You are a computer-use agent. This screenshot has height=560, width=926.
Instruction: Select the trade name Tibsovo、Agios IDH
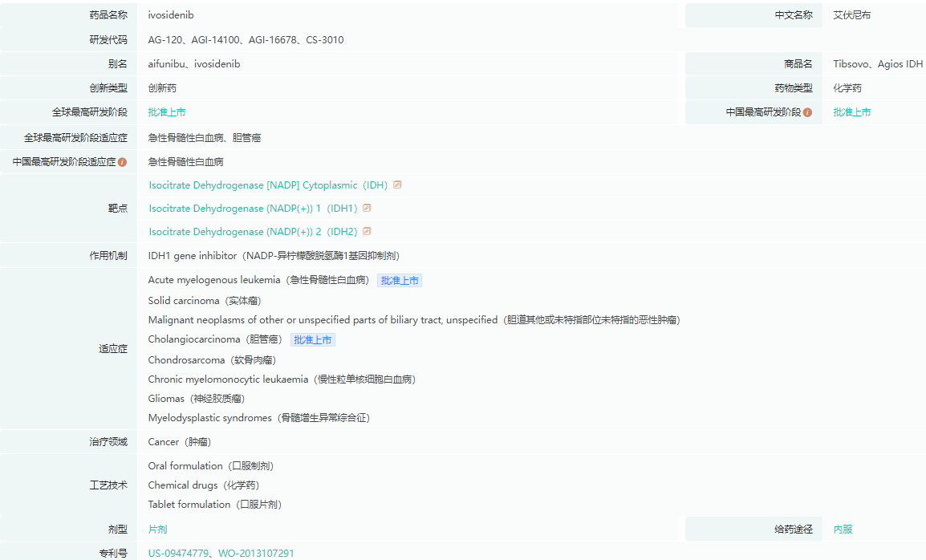click(878, 64)
